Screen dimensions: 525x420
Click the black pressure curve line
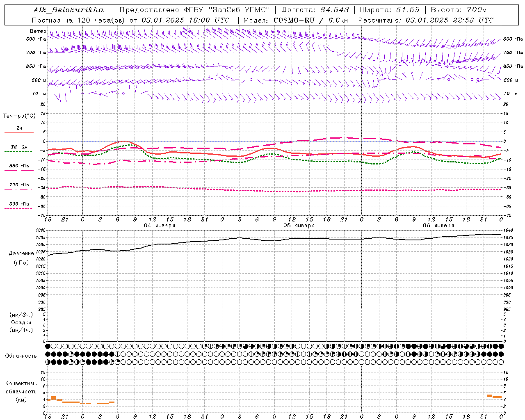pos(275,240)
